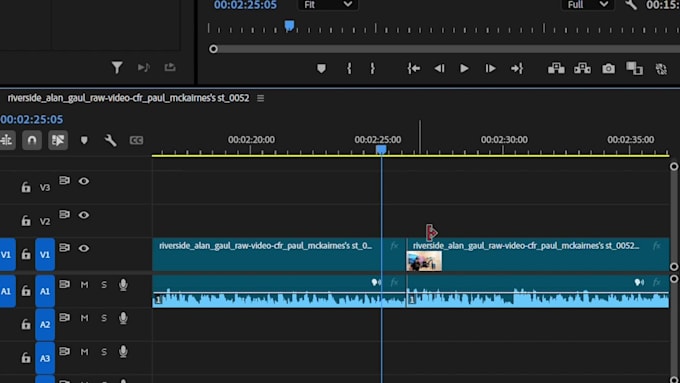Mark In point in Program monitor
Image resolution: width=680 pixels, height=383 pixels.
coord(349,69)
